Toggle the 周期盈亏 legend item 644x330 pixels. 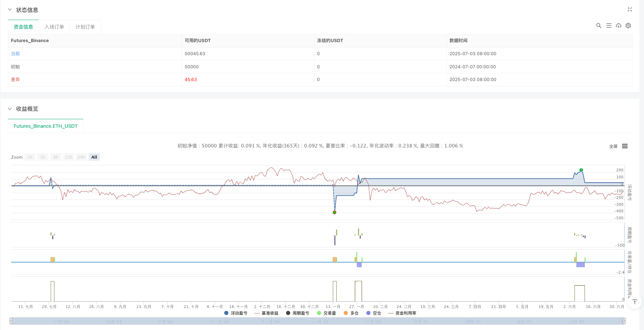point(298,313)
